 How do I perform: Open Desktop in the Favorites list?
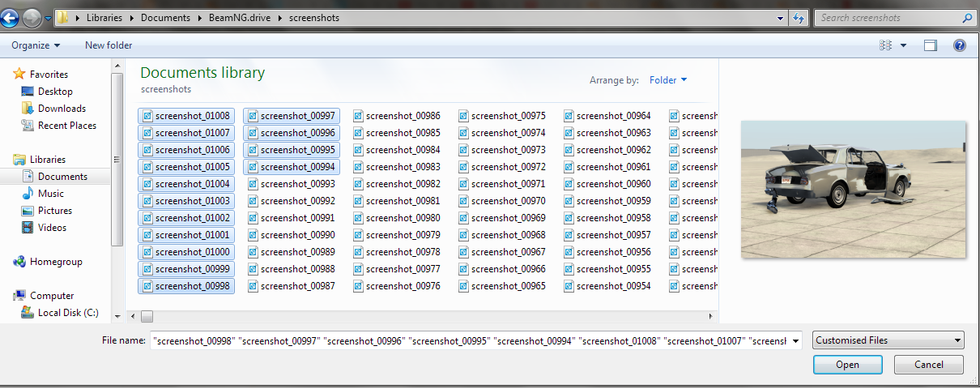pos(55,92)
